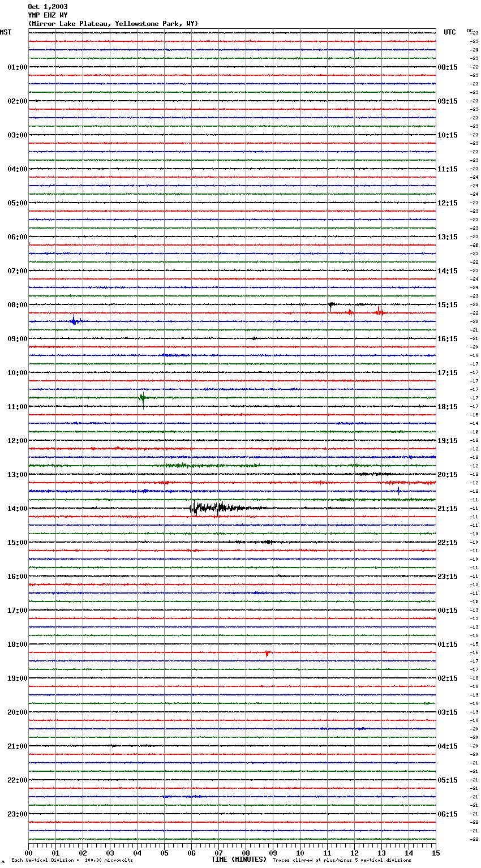Click minute 09 on the bottom axis
This screenshot has height=868, width=481.
pyautogui.click(x=273, y=853)
